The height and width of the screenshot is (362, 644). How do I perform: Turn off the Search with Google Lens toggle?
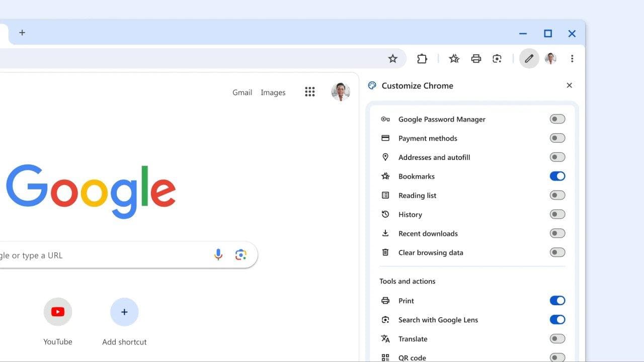pos(557,319)
